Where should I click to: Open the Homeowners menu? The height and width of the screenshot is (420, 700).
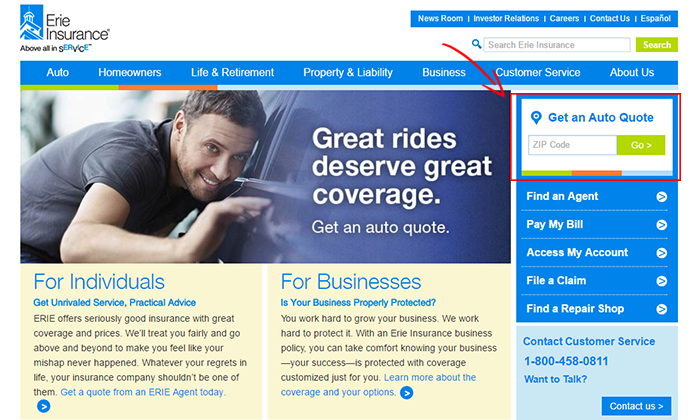[130, 72]
